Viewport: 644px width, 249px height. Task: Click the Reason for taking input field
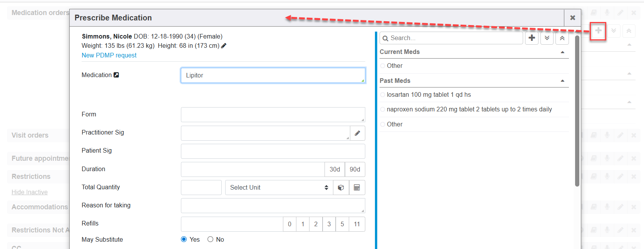273,206
